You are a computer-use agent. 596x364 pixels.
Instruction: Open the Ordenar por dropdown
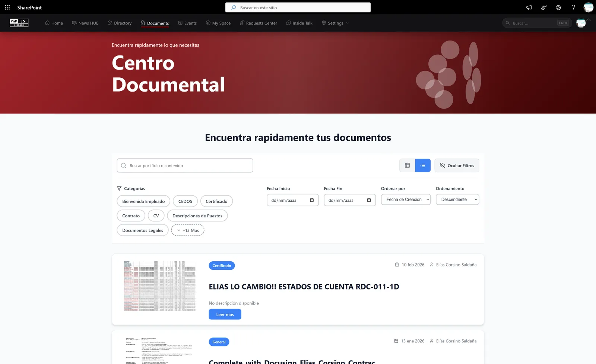(406, 199)
